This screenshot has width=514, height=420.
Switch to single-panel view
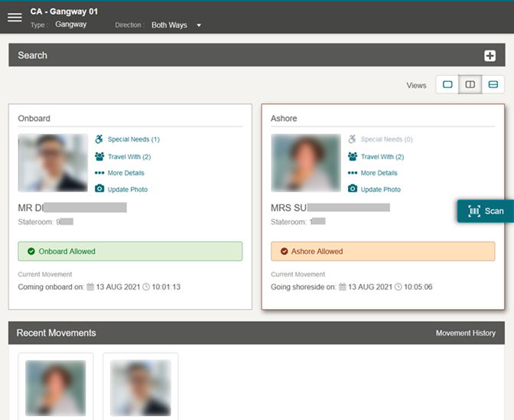point(447,85)
